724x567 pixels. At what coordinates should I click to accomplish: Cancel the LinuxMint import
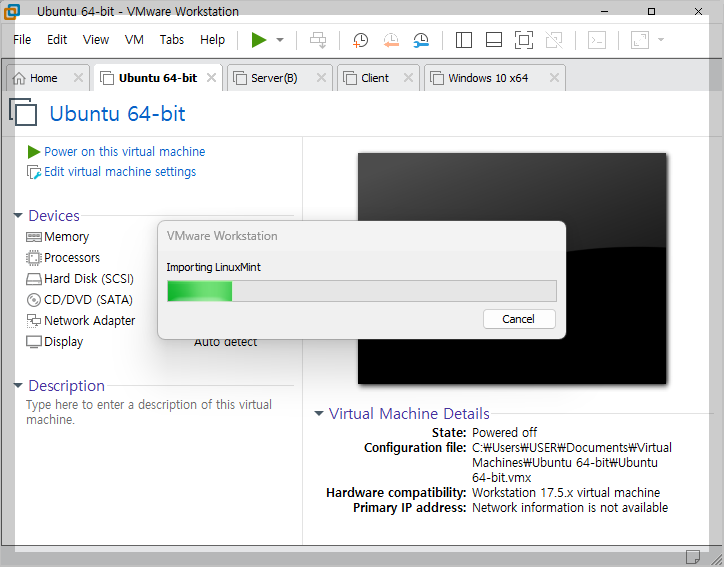click(x=519, y=319)
